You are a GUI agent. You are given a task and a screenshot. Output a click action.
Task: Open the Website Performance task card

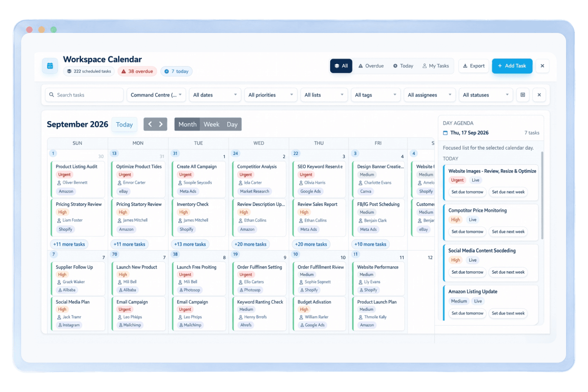(x=379, y=278)
